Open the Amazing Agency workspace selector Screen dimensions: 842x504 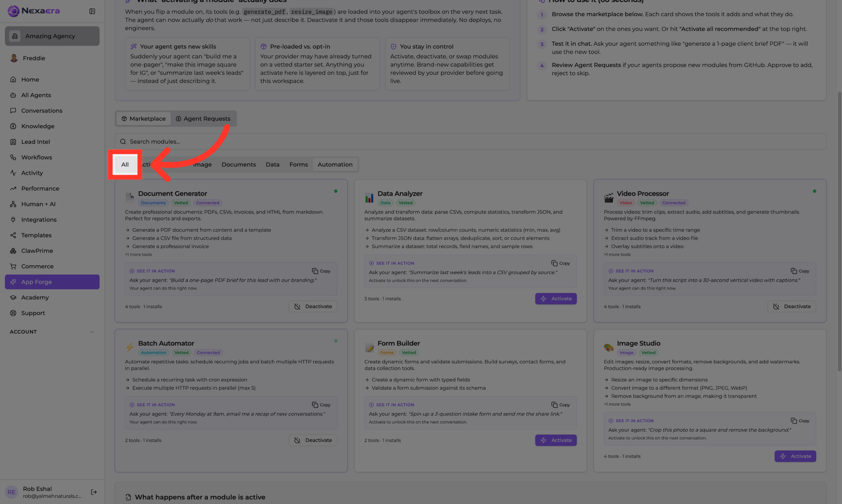click(52, 36)
